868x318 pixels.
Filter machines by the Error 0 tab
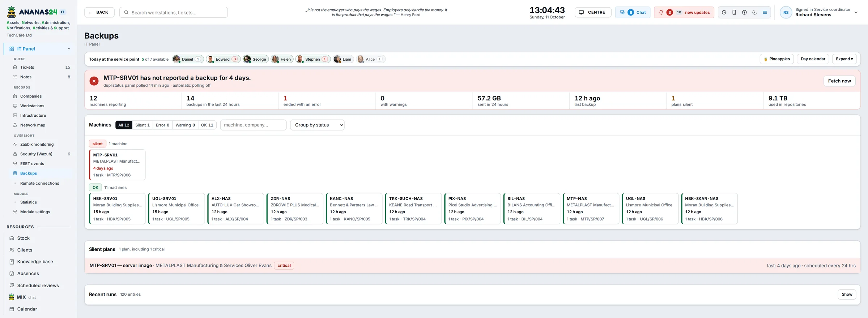coord(162,125)
